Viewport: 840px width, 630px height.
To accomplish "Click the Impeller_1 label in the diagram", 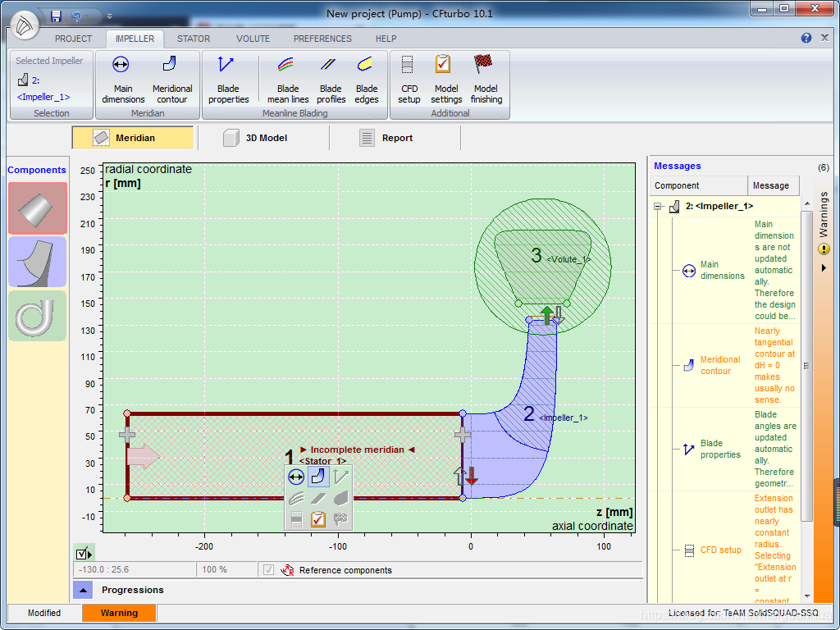I will click(x=563, y=418).
